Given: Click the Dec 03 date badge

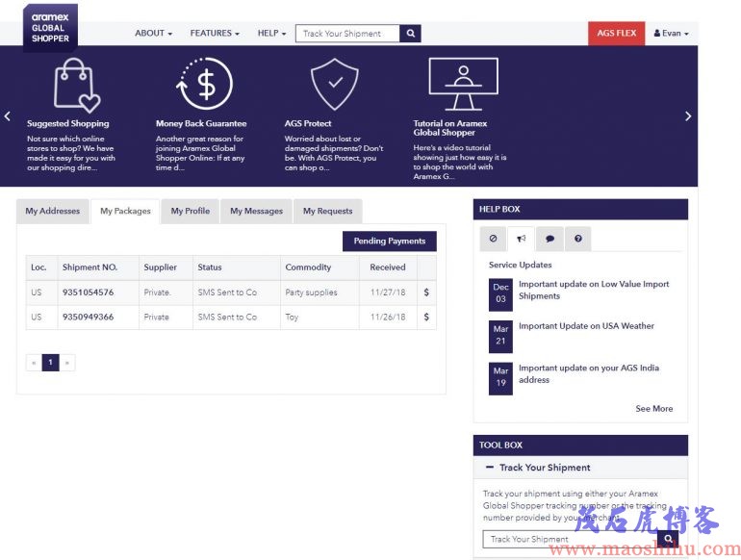Looking at the screenshot, I should click(500, 294).
